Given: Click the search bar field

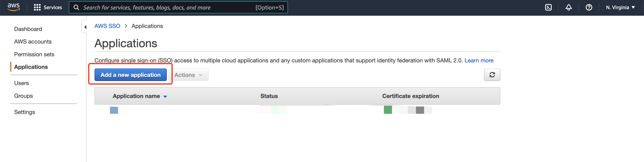Looking at the screenshot, I should pyautogui.click(x=178, y=7).
